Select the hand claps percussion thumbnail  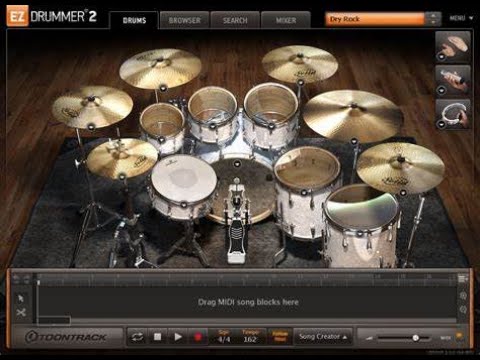click(x=453, y=46)
